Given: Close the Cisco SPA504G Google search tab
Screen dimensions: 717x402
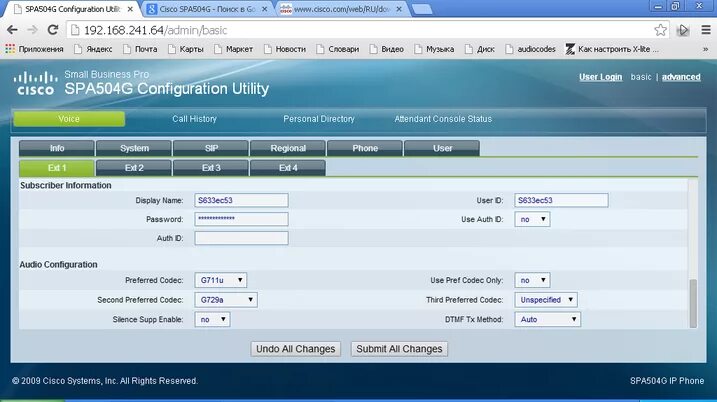Looking at the screenshot, I should [x=264, y=9].
